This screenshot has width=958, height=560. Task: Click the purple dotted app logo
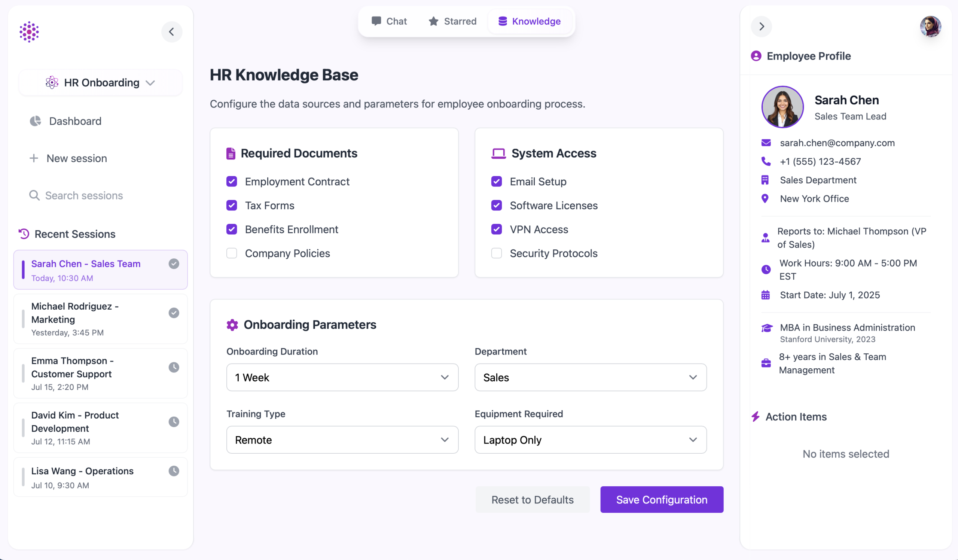tap(29, 31)
